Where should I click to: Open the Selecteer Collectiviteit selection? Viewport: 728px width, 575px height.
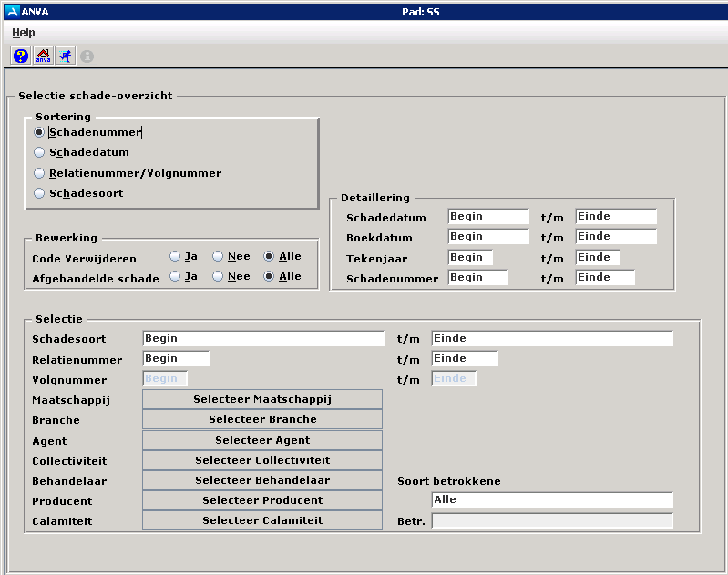262,460
